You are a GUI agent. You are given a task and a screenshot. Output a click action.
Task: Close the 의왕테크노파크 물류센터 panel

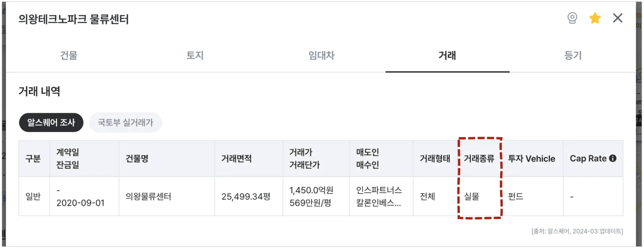click(618, 18)
